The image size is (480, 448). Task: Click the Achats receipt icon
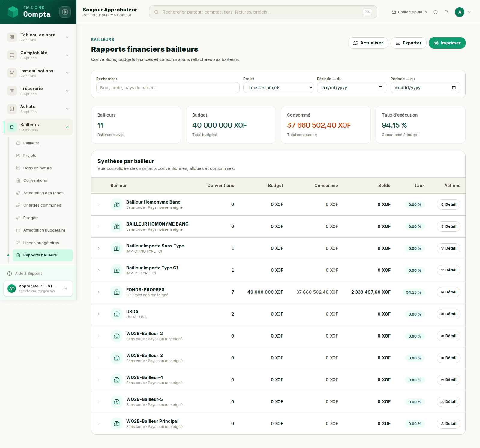(12, 109)
